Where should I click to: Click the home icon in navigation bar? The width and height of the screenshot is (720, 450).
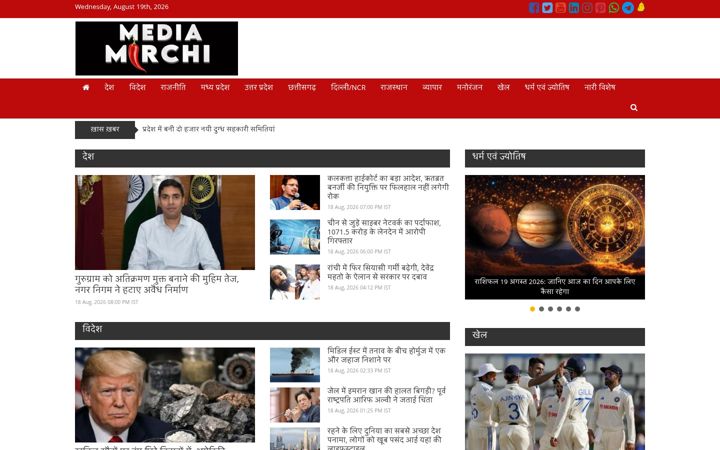86,87
